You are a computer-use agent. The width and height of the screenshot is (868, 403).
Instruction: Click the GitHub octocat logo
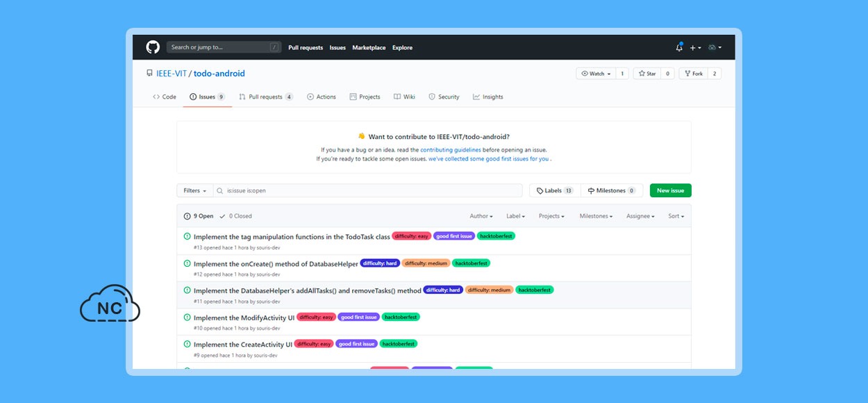(153, 47)
